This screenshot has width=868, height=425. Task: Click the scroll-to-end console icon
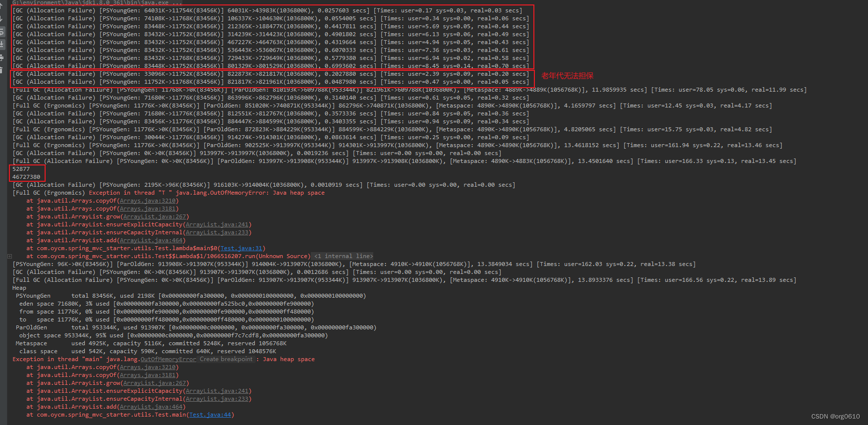click(x=2, y=45)
